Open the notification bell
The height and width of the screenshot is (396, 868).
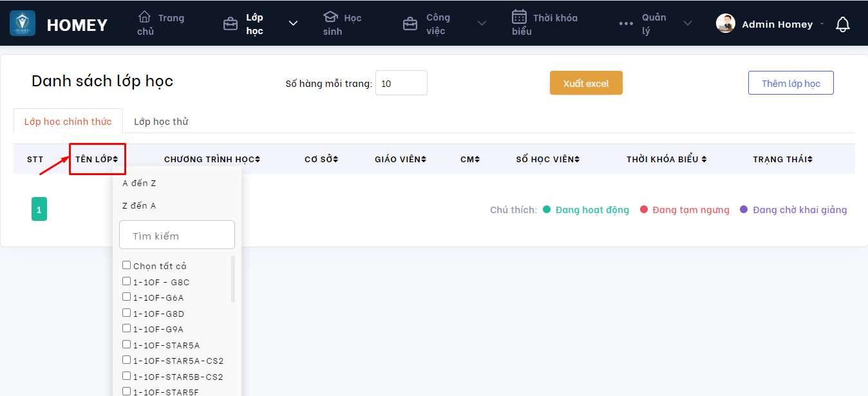click(842, 24)
